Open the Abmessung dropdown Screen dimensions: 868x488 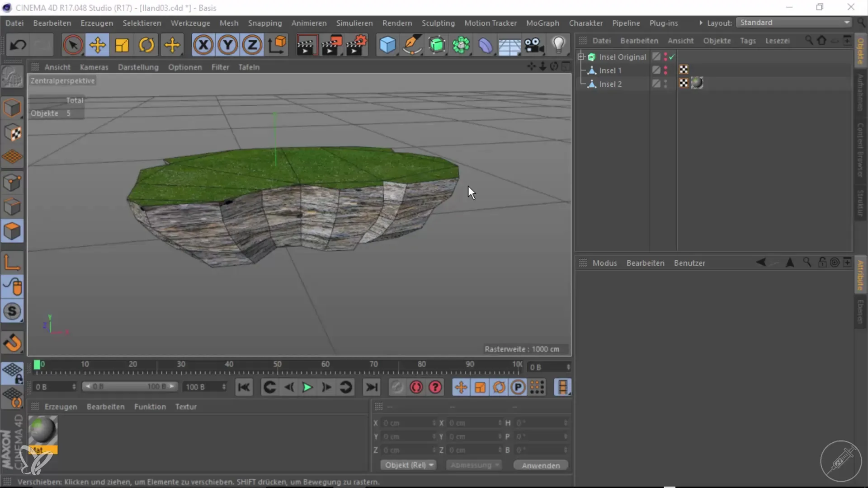(474, 465)
